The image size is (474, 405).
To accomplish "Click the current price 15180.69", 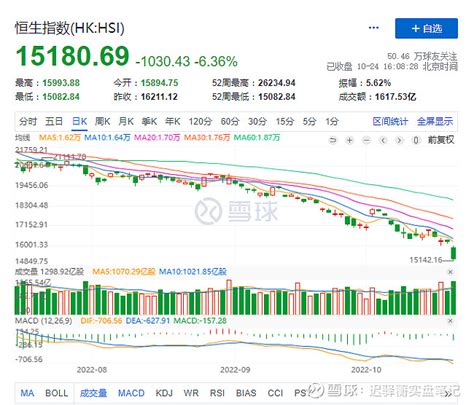I will [73, 56].
